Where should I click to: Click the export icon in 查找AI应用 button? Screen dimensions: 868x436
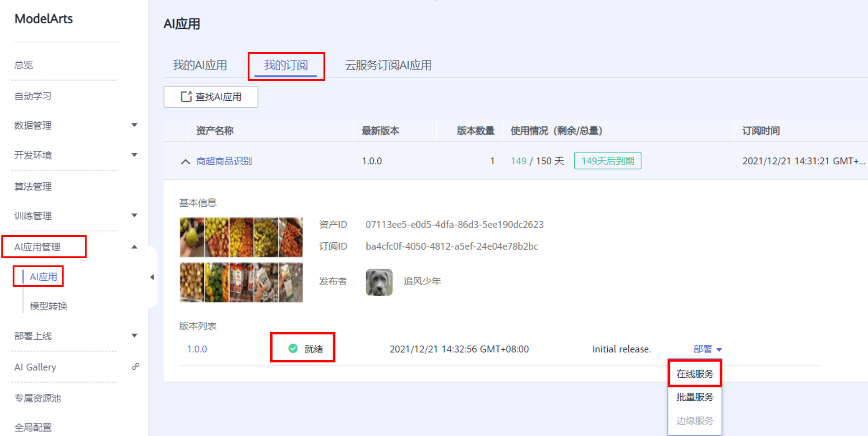[x=186, y=97]
